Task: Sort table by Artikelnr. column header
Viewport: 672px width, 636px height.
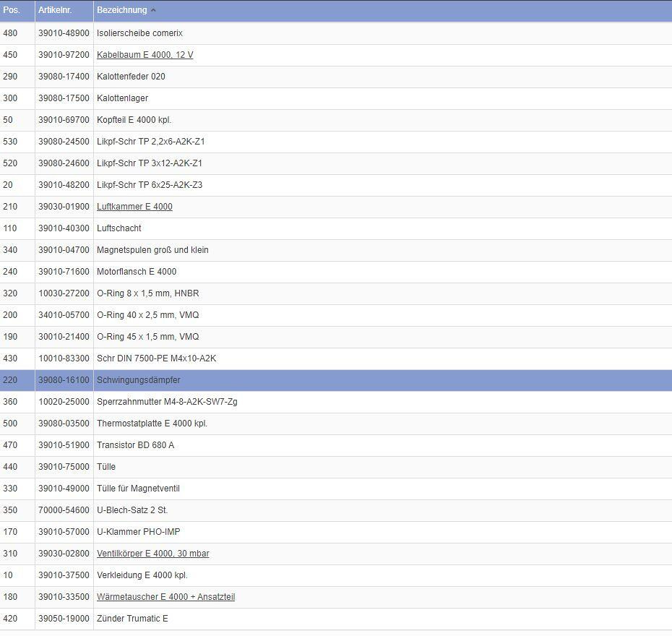Action: click(55, 10)
